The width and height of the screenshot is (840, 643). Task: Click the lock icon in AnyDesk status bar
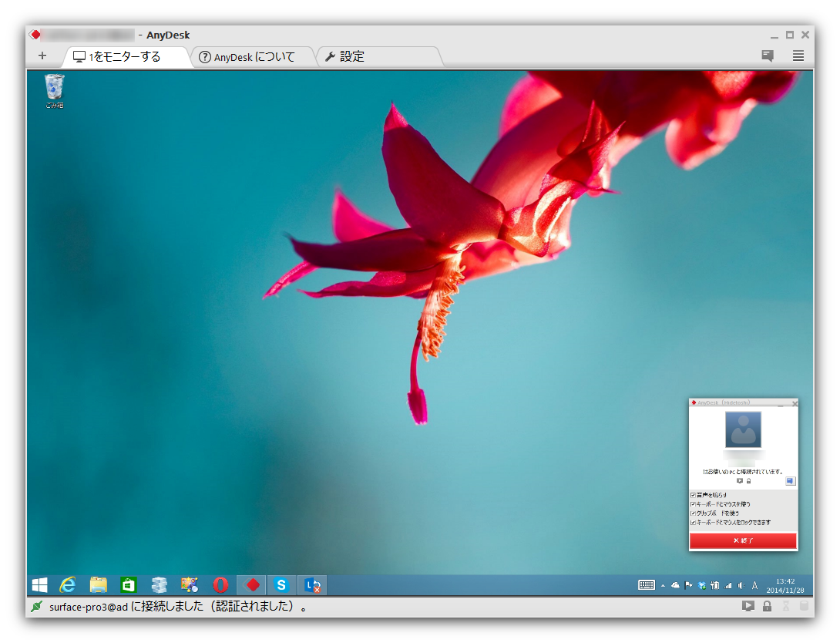pyautogui.click(x=767, y=606)
